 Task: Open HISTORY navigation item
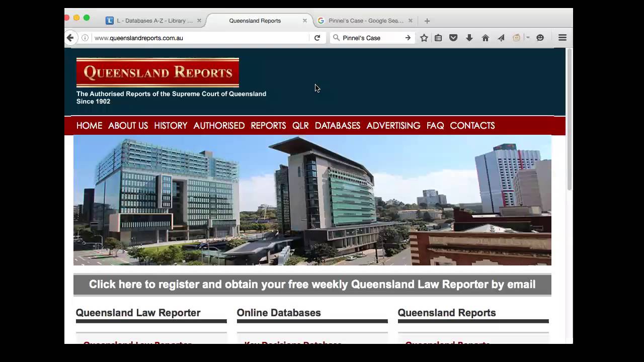pyautogui.click(x=171, y=126)
